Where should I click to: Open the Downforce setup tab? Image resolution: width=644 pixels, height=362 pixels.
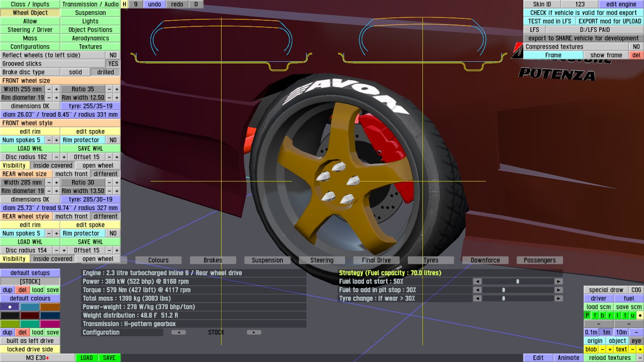[x=485, y=260]
